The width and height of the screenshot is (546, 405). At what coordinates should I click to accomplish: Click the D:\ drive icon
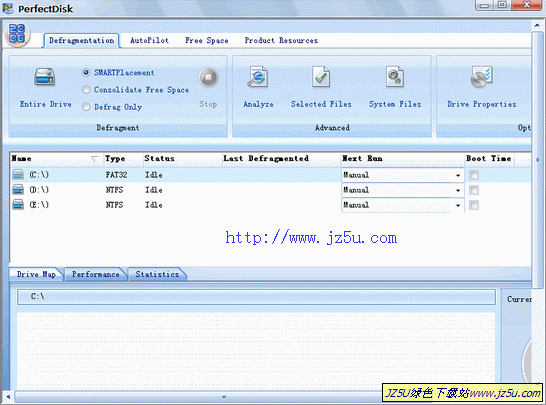tap(18, 189)
